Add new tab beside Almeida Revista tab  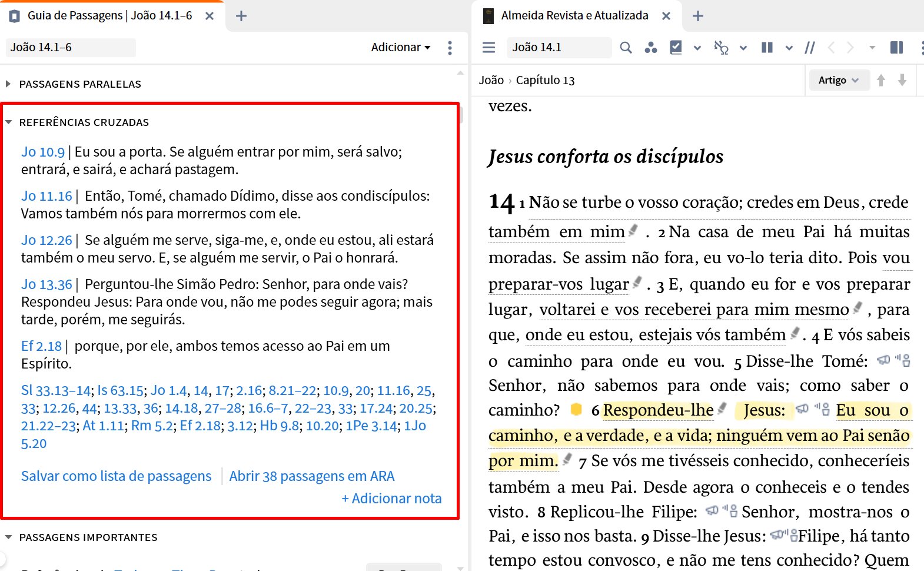tap(698, 16)
